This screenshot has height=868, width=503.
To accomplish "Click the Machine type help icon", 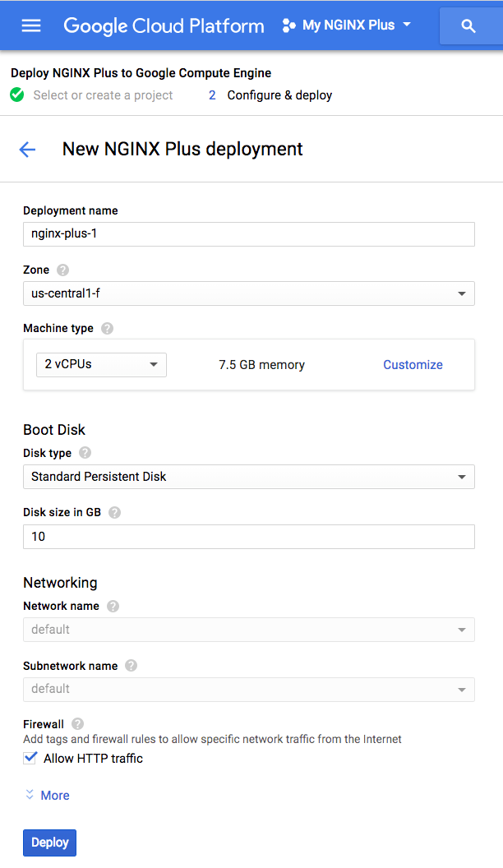I will coord(107,328).
